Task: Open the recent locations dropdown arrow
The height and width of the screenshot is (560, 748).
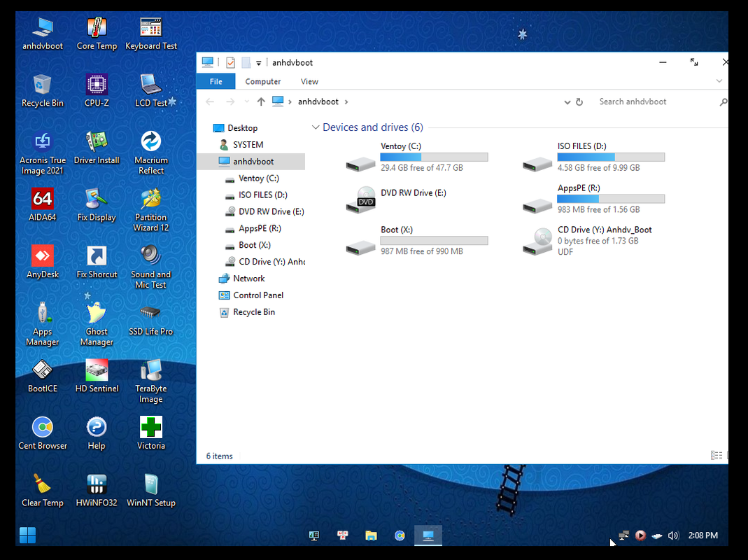Action: [x=246, y=101]
